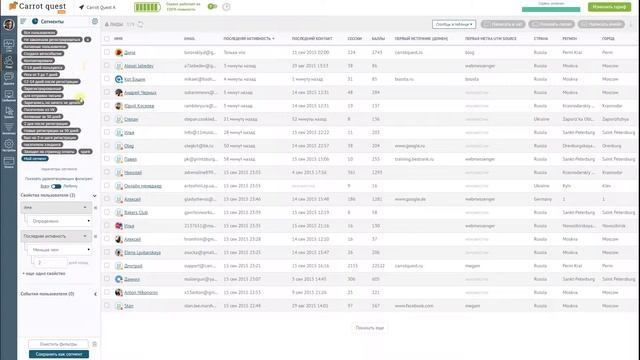
Task: Expand the События пользователя (0) section
Action: pos(95,294)
